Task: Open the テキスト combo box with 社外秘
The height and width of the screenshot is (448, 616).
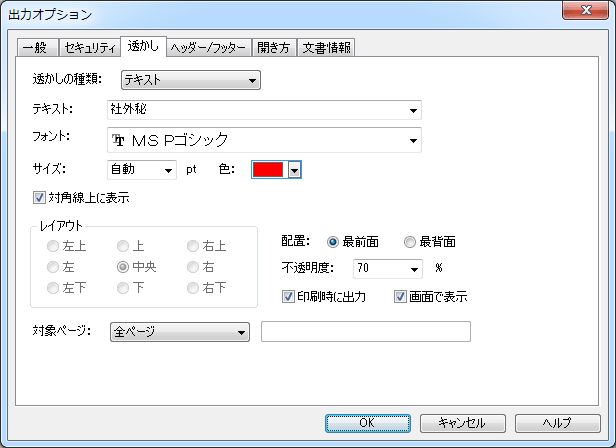Action: [264, 109]
